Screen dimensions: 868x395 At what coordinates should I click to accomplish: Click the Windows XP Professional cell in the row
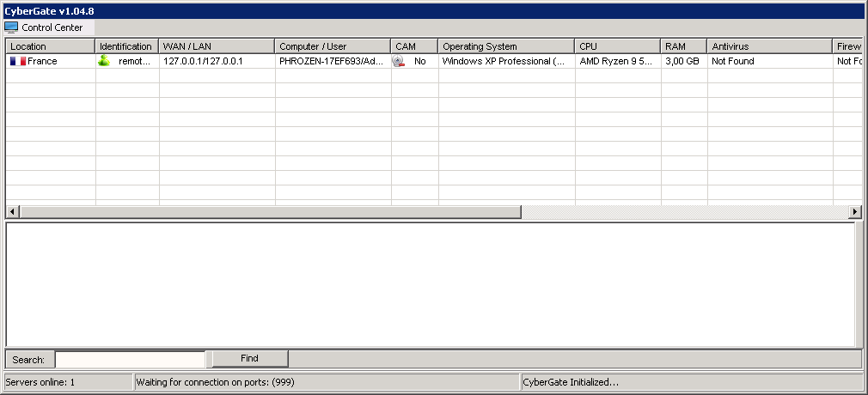click(504, 62)
